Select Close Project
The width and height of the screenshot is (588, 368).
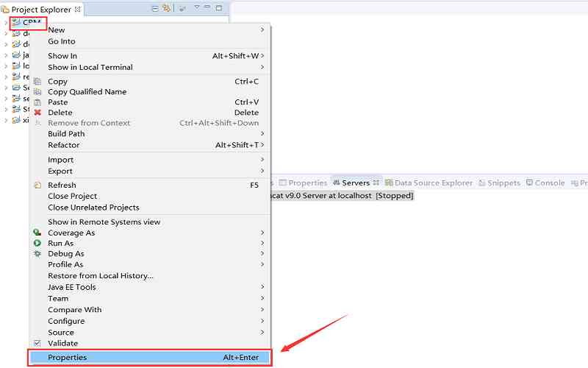[150, 196]
